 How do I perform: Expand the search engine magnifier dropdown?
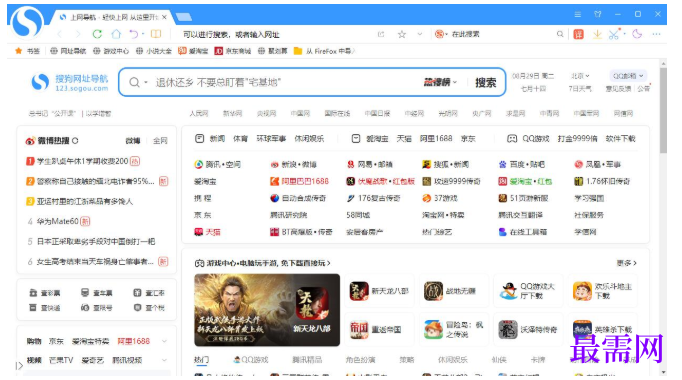click(x=146, y=82)
